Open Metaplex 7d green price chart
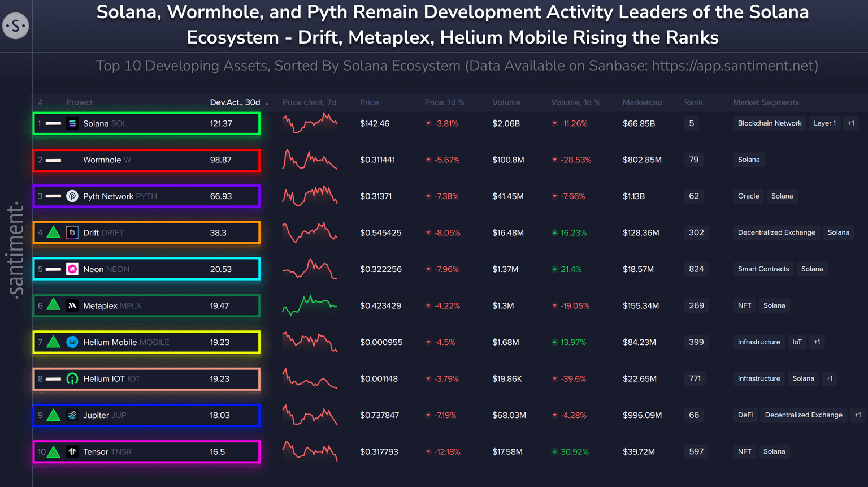Image resolution: width=868 pixels, height=487 pixels. click(x=310, y=305)
